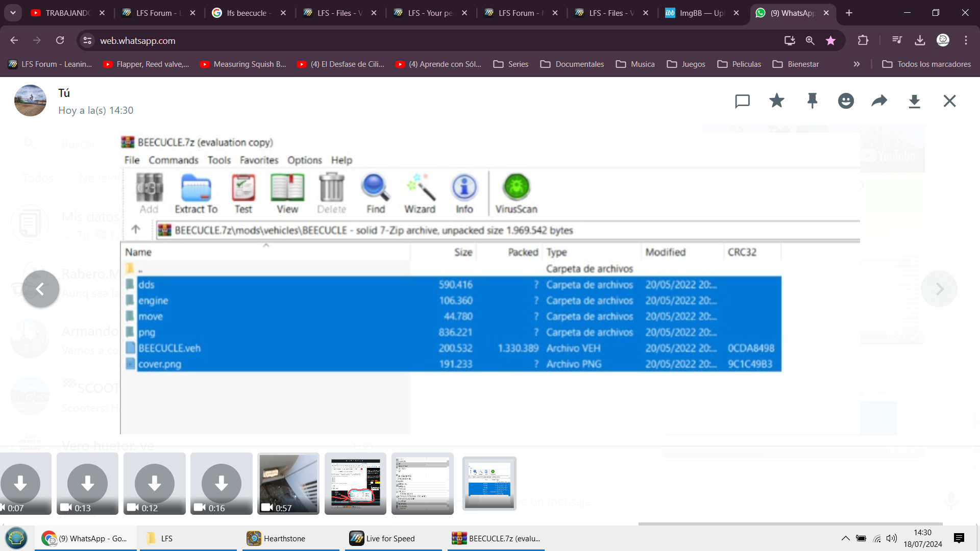Close the ImgBB tab
The image size is (980, 551).
[736, 13]
